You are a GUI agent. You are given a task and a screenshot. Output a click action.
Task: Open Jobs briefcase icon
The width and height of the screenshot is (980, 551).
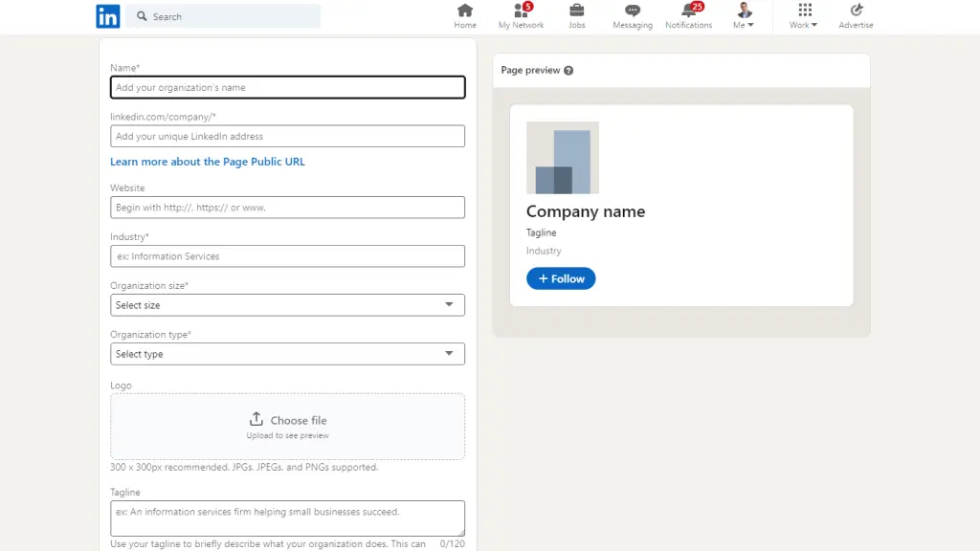pos(577,10)
